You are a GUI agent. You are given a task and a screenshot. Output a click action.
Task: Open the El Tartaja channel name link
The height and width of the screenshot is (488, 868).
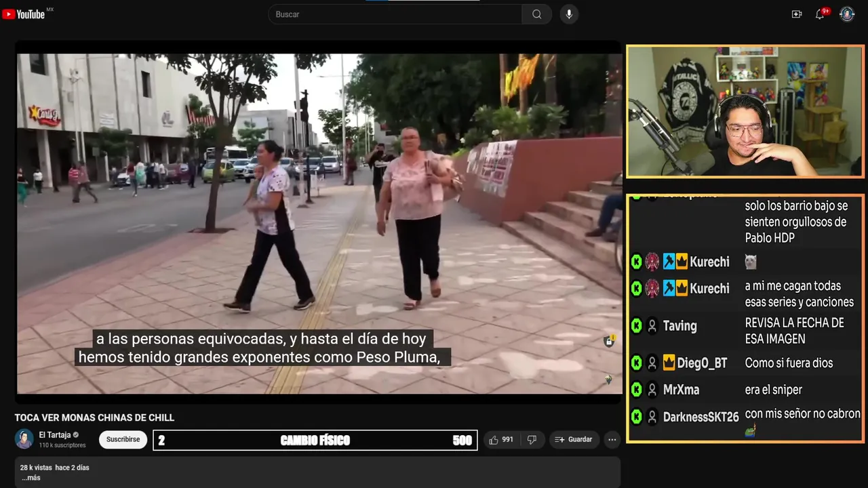(x=55, y=435)
